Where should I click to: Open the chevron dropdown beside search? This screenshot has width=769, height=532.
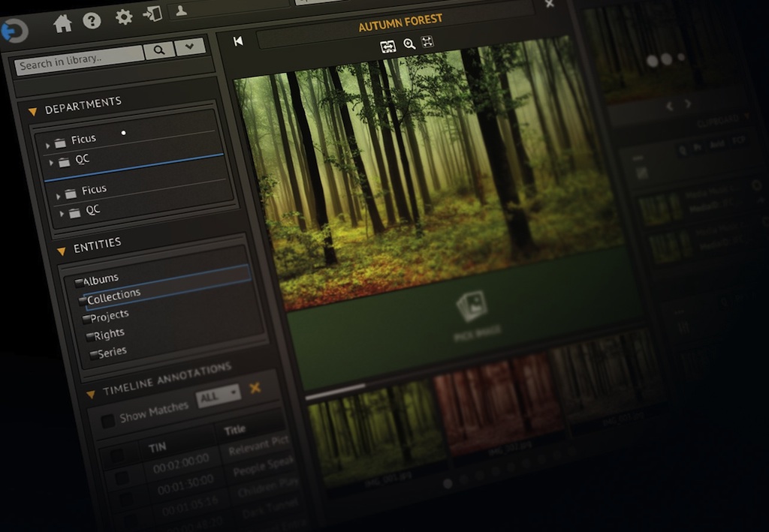pos(190,47)
